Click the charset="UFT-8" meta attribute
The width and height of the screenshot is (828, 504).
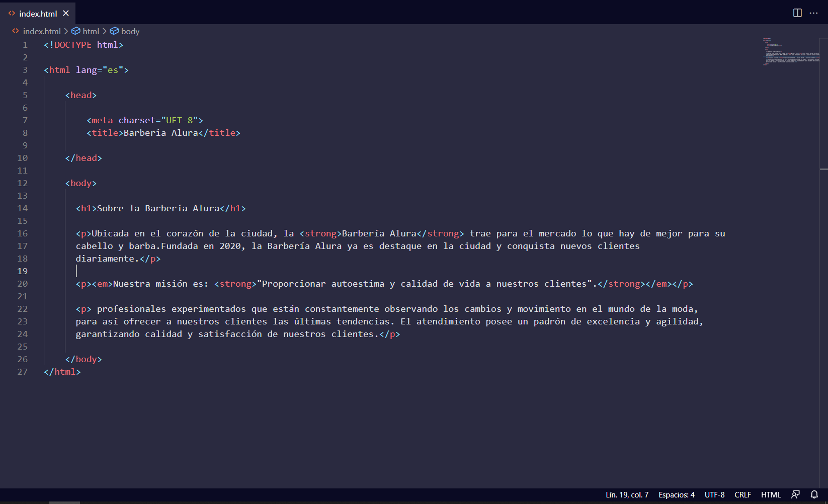(x=158, y=120)
